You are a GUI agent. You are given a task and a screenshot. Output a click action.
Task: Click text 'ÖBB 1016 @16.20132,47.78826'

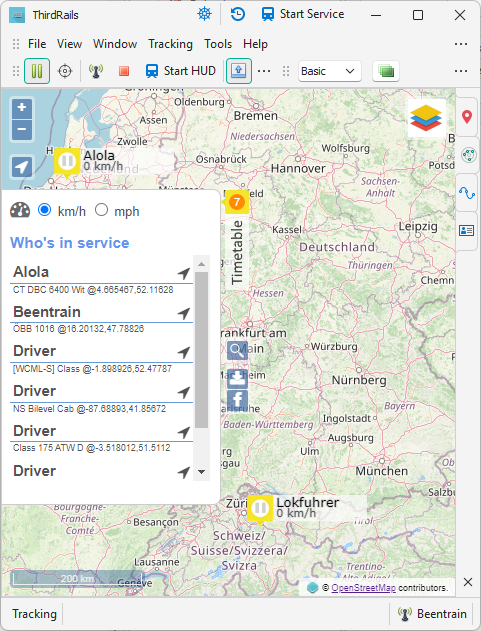click(78, 329)
